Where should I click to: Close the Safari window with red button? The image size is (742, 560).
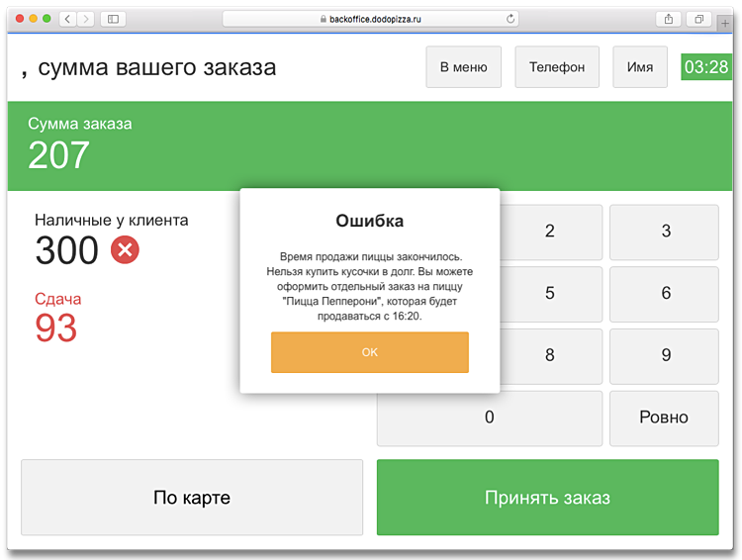point(20,19)
